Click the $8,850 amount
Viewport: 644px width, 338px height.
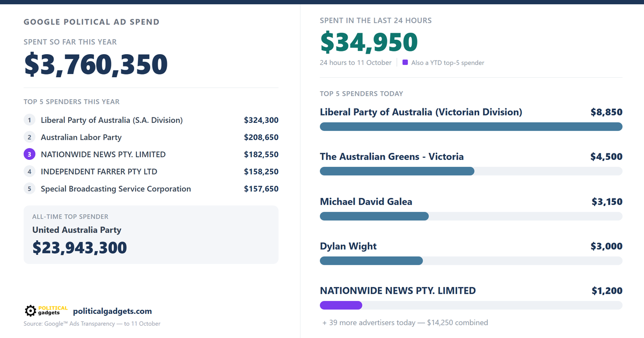coord(606,112)
